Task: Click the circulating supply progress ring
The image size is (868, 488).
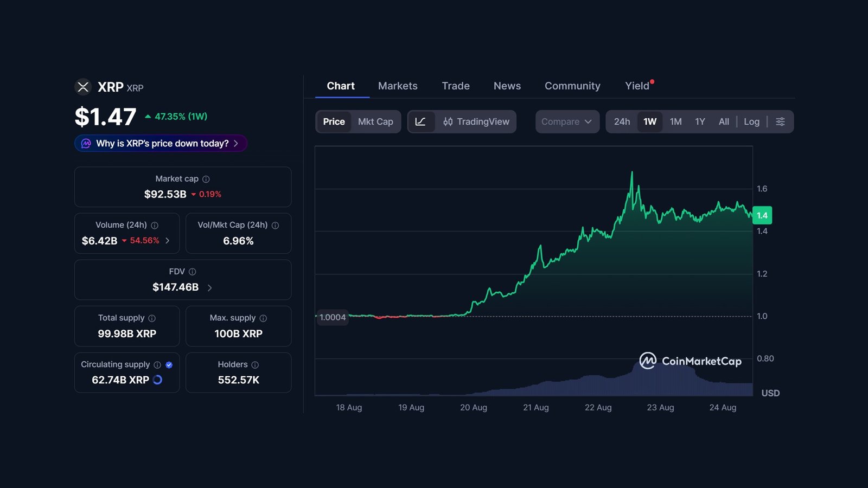Action: (158, 380)
